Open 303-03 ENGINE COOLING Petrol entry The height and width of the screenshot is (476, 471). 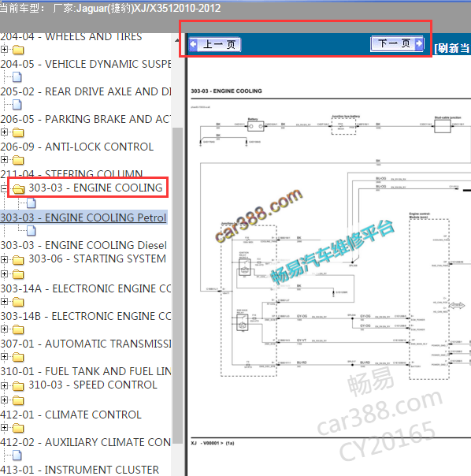[83, 218]
